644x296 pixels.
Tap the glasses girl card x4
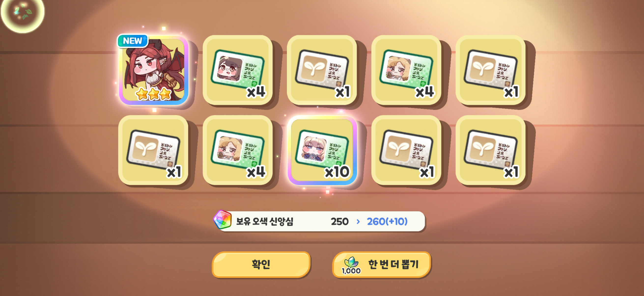(x=238, y=70)
